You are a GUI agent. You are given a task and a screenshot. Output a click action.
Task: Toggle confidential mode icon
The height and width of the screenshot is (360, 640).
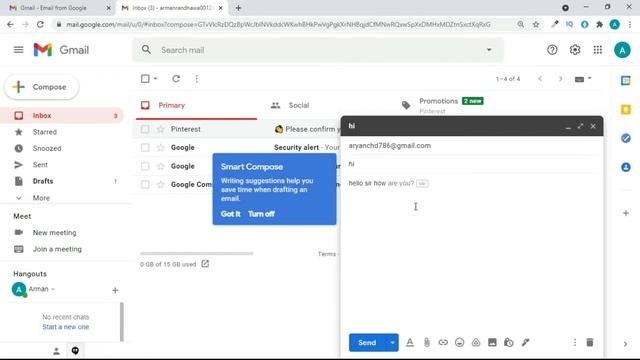click(509, 342)
